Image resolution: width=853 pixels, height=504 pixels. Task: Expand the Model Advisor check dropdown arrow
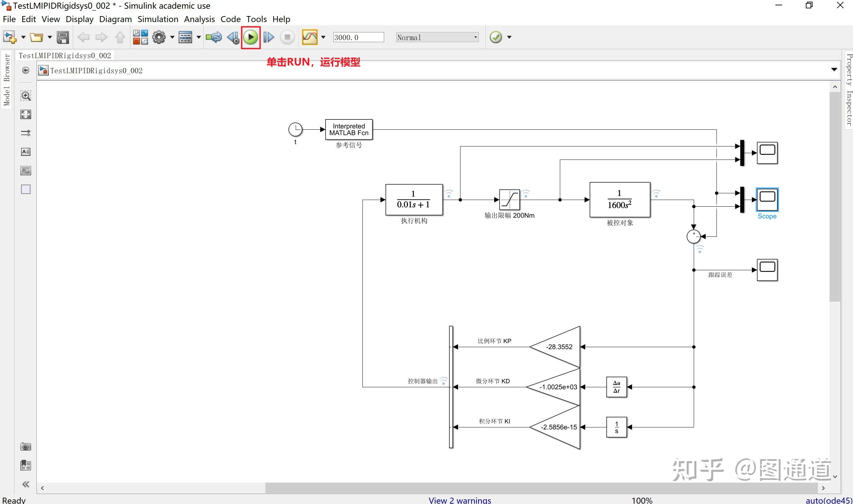[509, 37]
